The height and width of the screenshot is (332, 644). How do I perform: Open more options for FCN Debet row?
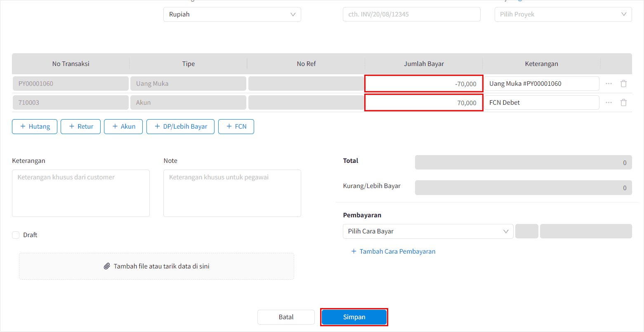coord(609,102)
